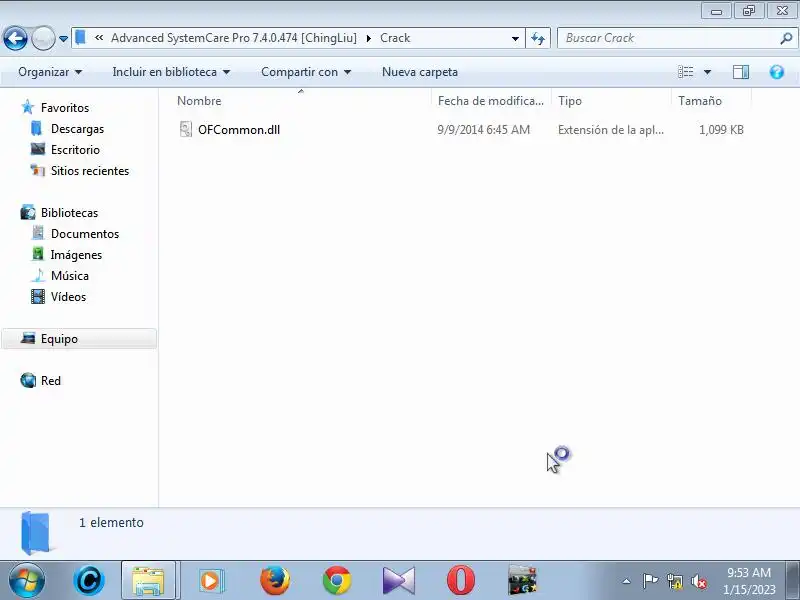Image resolution: width=800 pixels, height=600 pixels.
Task: Click the OFCommon.dll file icon
Action: click(186, 129)
